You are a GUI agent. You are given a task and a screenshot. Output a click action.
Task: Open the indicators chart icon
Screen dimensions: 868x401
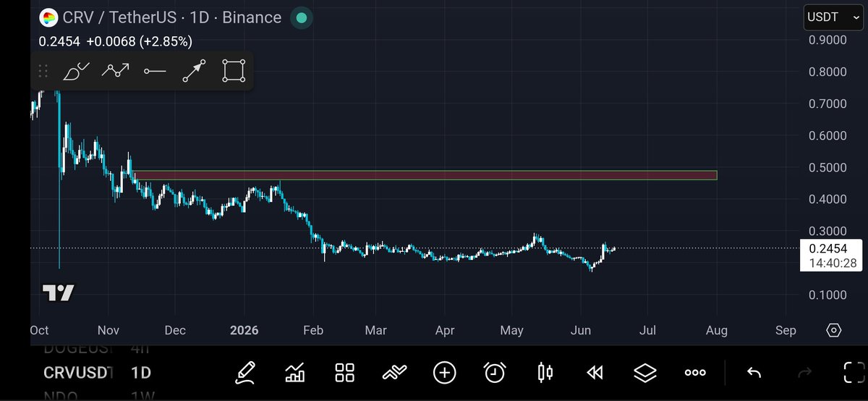coord(295,373)
